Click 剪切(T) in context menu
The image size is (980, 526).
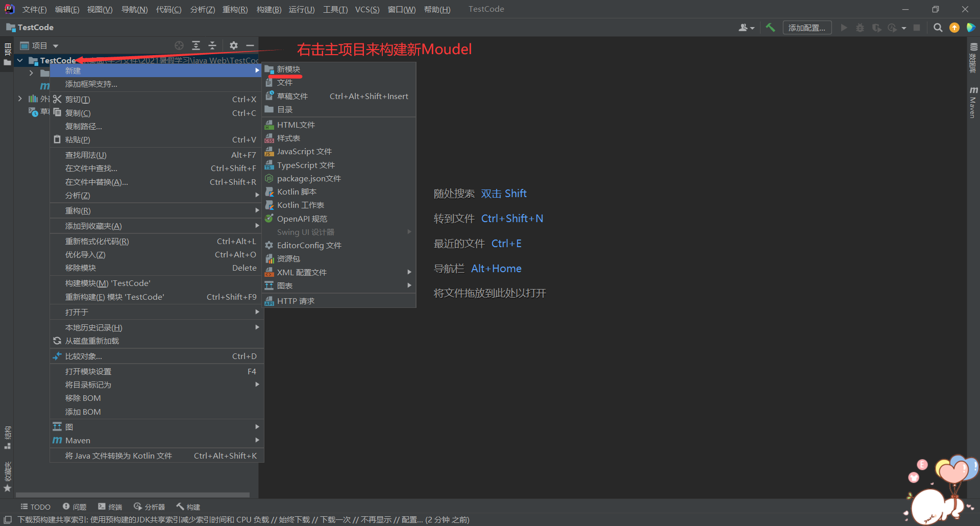pyautogui.click(x=157, y=99)
